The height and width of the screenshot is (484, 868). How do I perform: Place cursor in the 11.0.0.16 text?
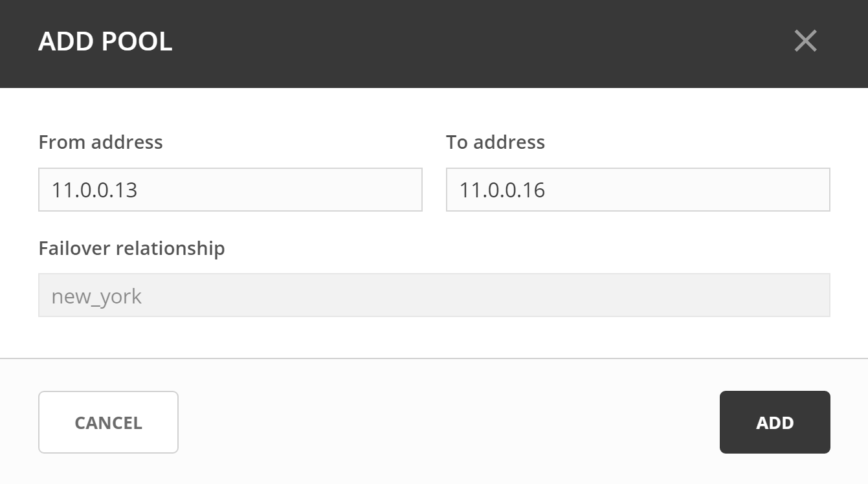(x=502, y=190)
